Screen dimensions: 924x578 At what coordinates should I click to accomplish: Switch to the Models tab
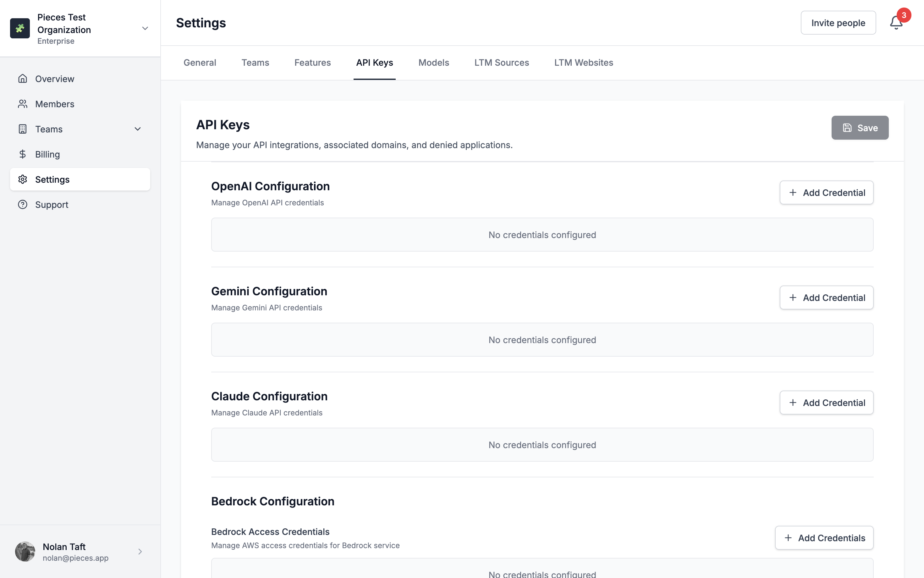[433, 63]
